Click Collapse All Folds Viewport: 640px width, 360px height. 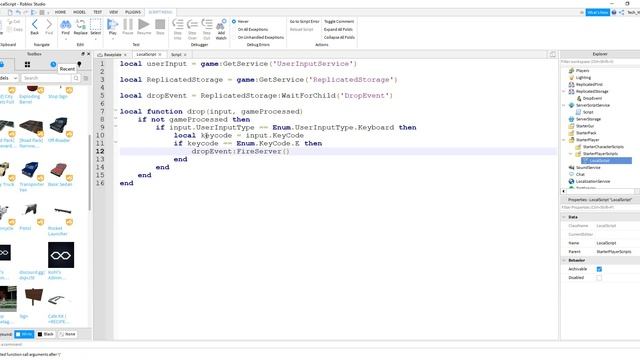(339, 37)
